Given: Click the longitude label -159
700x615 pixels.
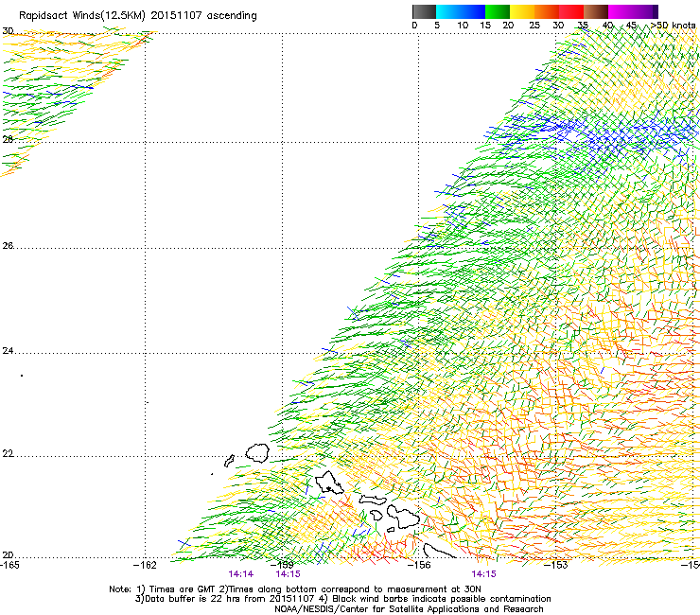Looking at the screenshot, I should (x=282, y=565).
